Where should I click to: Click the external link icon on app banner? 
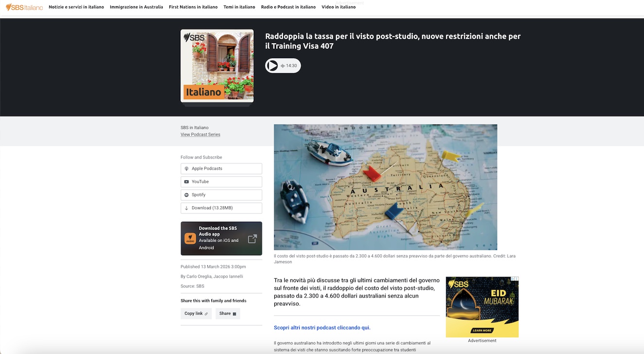(x=252, y=239)
